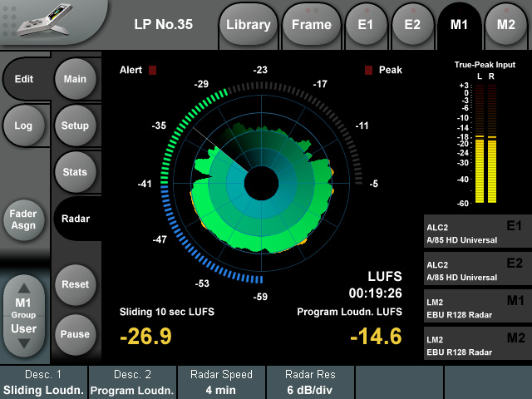532x399 pixels.
Task: Open the Library tab
Action: point(249,24)
